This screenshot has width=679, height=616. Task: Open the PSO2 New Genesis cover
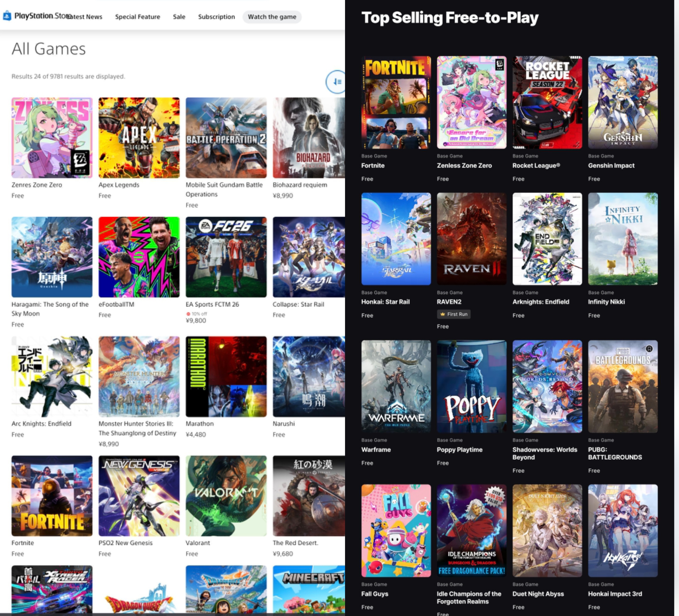139,496
